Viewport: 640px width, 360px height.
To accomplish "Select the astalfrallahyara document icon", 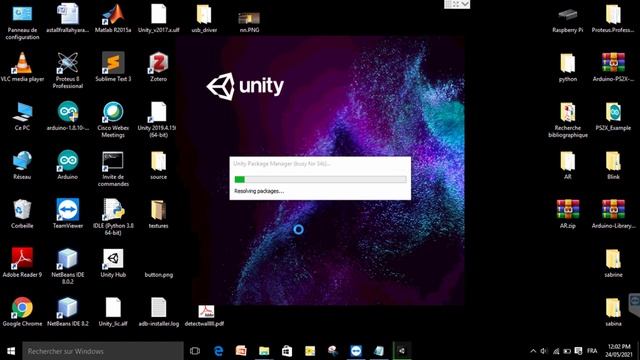I will [x=68, y=18].
